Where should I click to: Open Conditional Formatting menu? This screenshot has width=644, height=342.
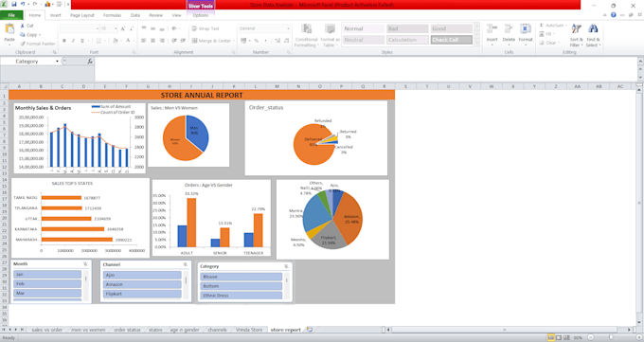[x=306, y=35]
